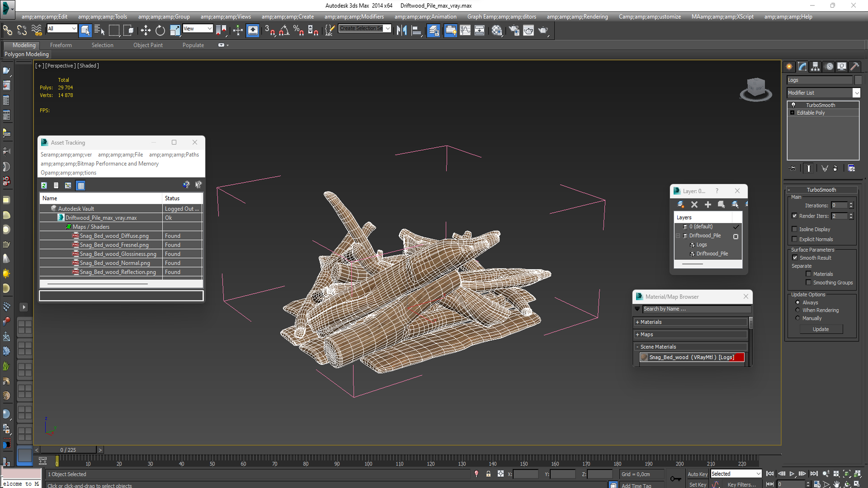Image resolution: width=868 pixels, height=488 pixels.
Task: Switch to the Hierarchy command panel
Action: tap(815, 66)
